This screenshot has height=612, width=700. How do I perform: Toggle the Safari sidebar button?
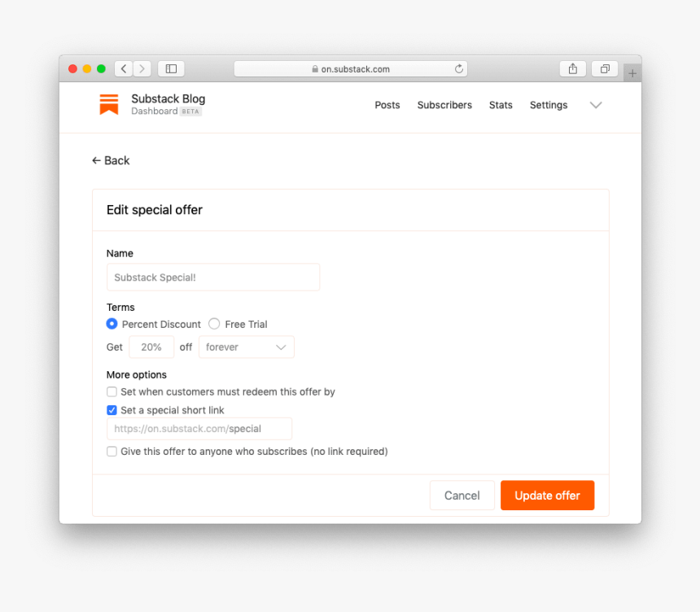pos(171,69)
